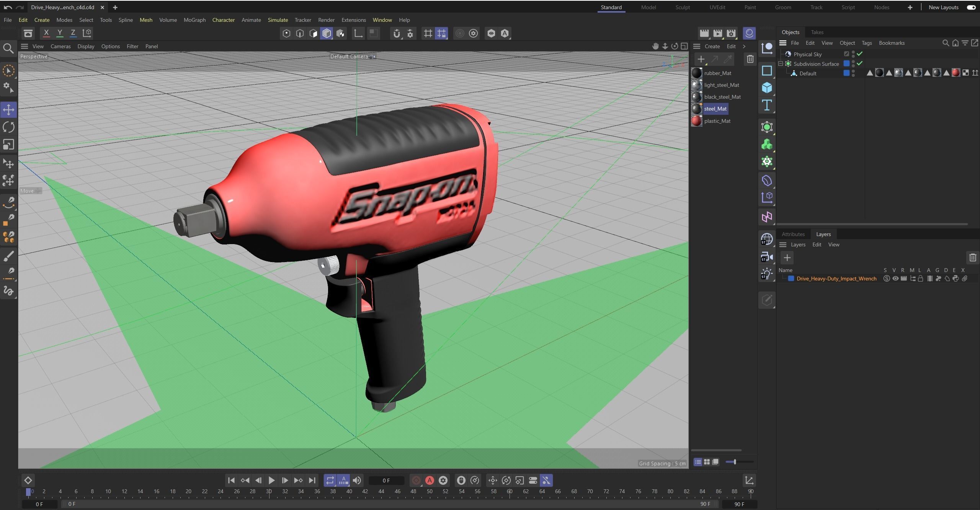980x510 pixels.
Task: Toggle layer visibility eye for Drive_Heavy-Duty_Impact_Wrench
Action: [895, 279]
